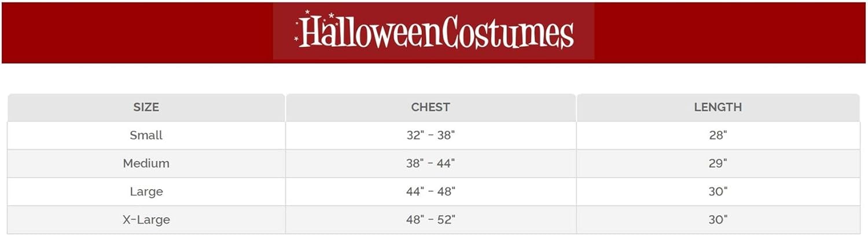Select the CHEST column header
The width and height of the screenshot is (868, 236).
431,107
